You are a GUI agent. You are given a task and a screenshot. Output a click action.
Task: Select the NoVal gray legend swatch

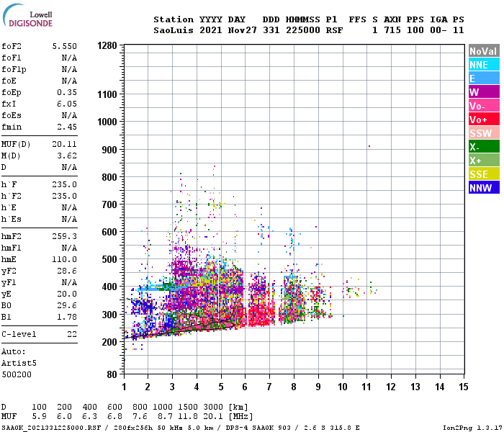click(484, 51)
